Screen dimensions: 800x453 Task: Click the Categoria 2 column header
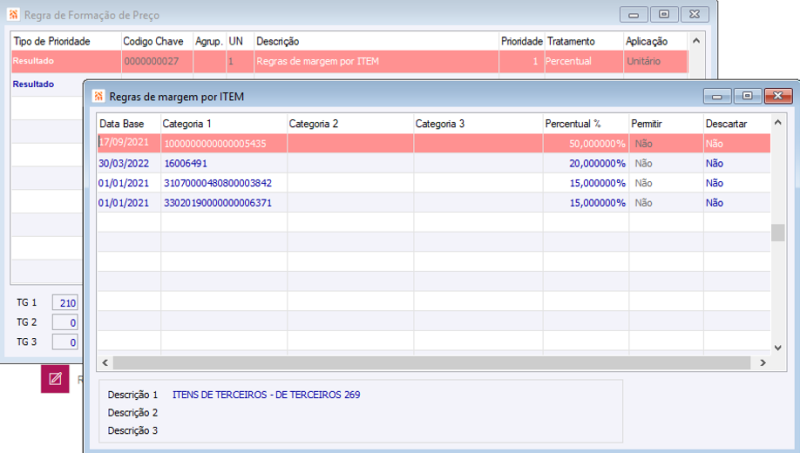tap(313, 123)
